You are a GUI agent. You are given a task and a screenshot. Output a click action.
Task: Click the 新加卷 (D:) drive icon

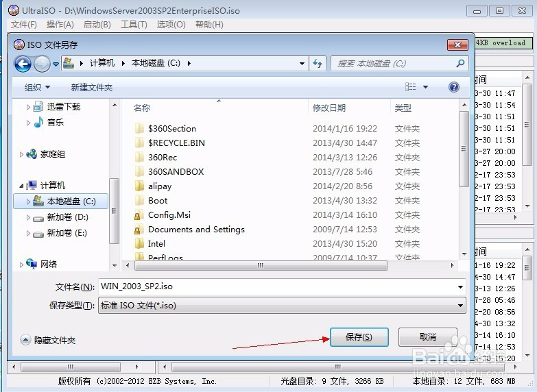[x=38, y=218]
